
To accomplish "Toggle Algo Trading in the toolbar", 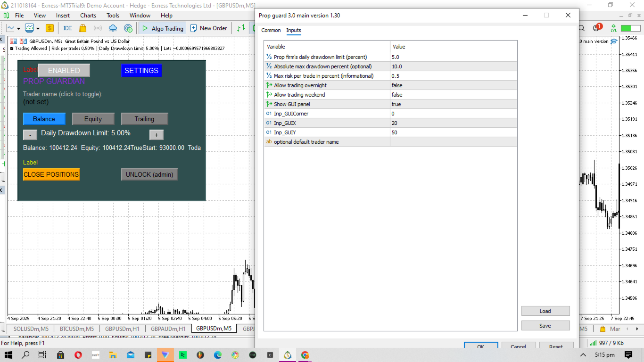I will pyautogui.click(x=162, y=28).
